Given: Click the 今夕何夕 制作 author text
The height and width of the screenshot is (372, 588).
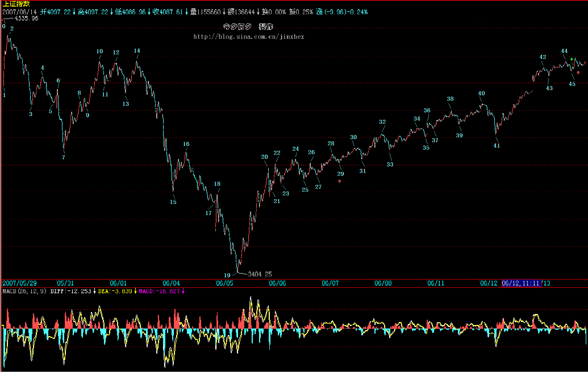Looking at the screenshot, I should pyautogui.click(x=248, y=27).
